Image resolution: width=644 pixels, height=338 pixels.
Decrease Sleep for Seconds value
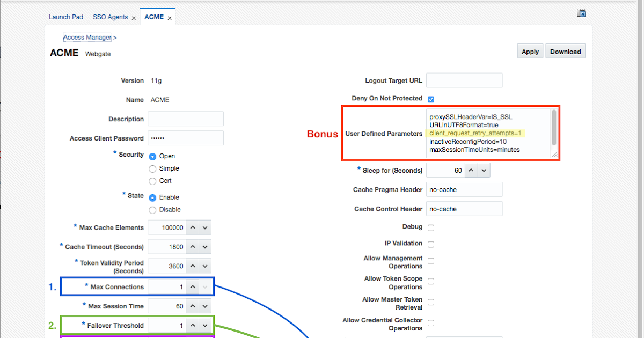(484, 170)
